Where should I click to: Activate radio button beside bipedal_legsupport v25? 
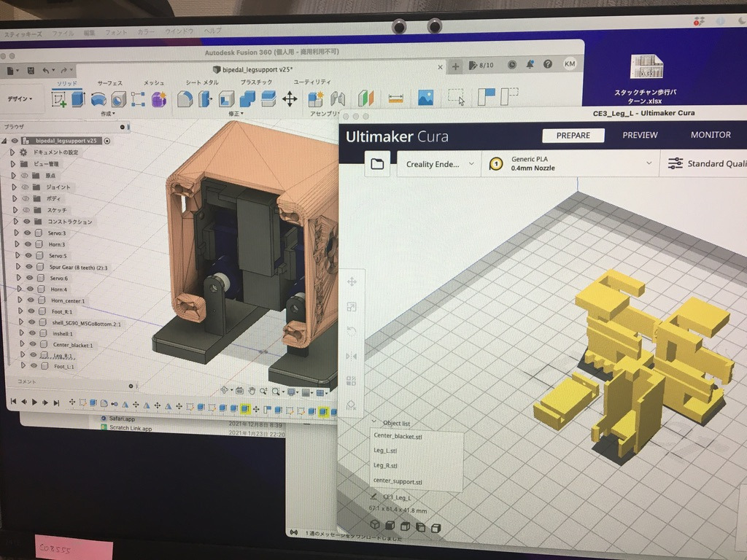107,141
